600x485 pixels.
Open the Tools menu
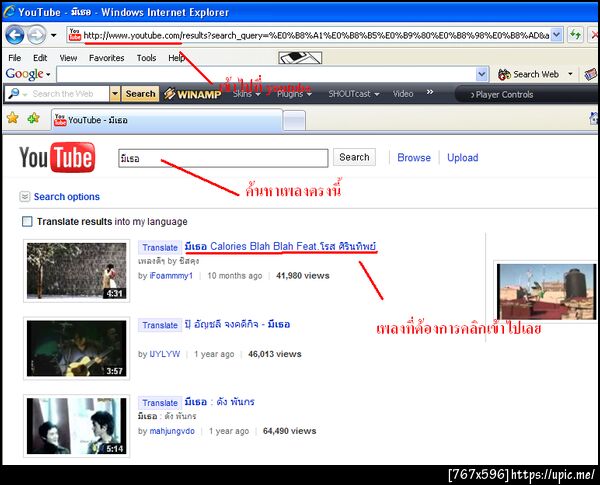click(x=146, y=58)
